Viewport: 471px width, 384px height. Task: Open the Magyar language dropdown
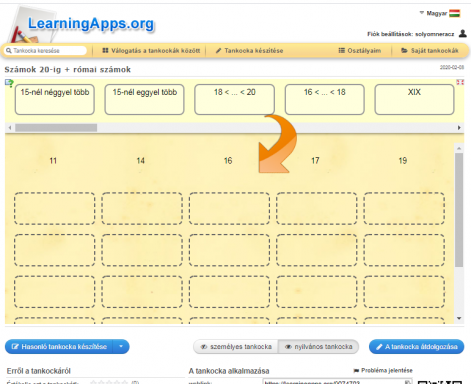pyautogui.click(x=433, y=13)
